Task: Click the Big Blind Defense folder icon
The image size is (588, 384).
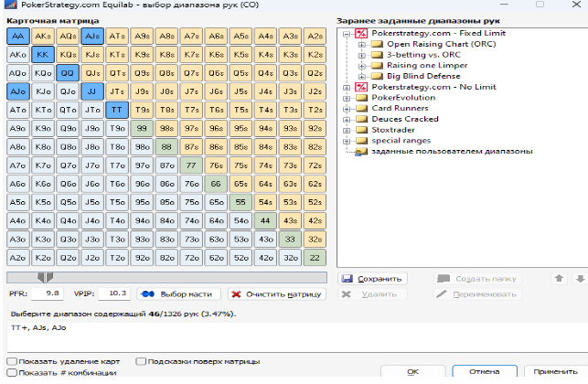Action: tap(377, 76)
